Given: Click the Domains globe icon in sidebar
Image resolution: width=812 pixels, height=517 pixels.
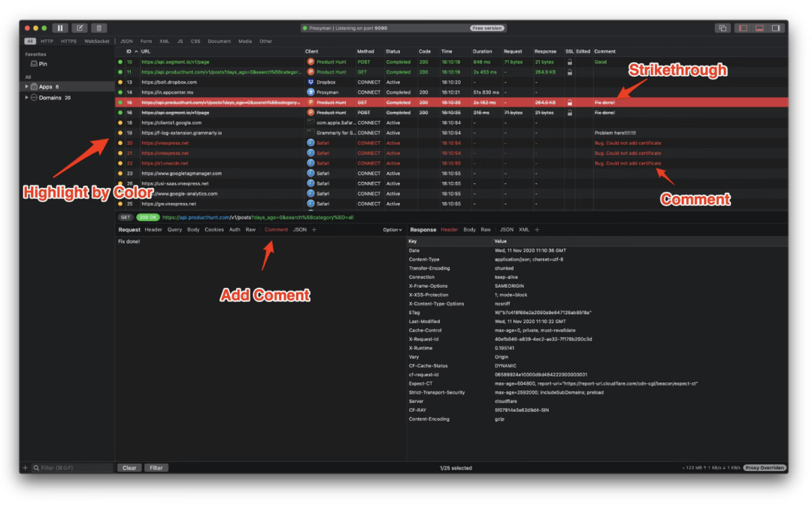Looking at the screenshot, I should coord(34,97).
